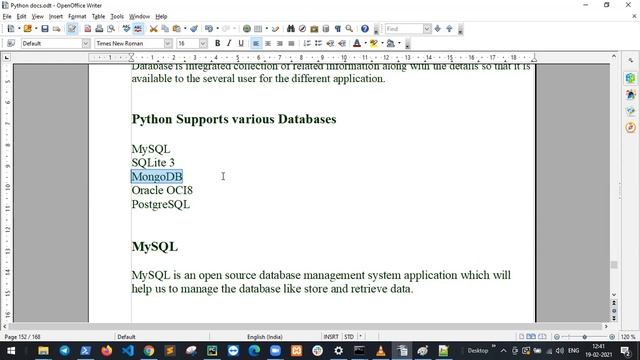This screenshot has height=360, width=640.
Task: Expand the Times New Roman font dropdown
Action: [x=168, y=43]
